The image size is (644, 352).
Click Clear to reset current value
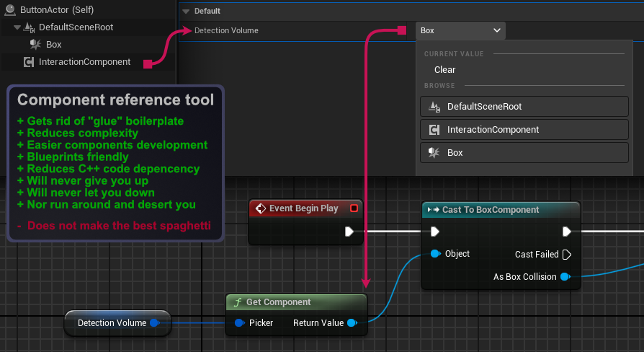pyautogui.click(x=444, y=70)
